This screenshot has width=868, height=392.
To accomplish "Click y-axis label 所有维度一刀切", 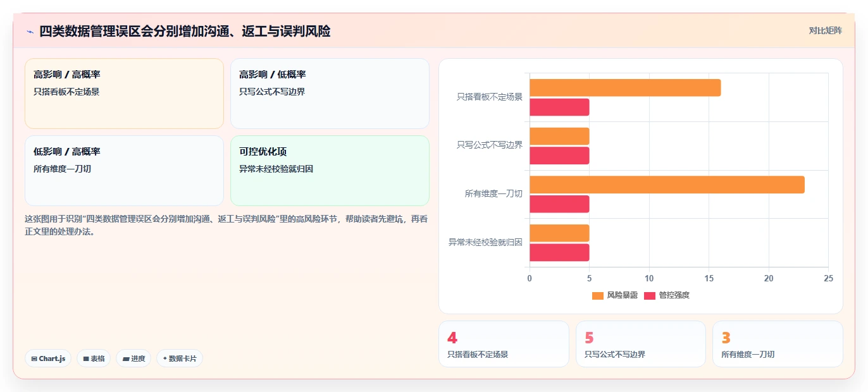I will [x=493, y=194].
